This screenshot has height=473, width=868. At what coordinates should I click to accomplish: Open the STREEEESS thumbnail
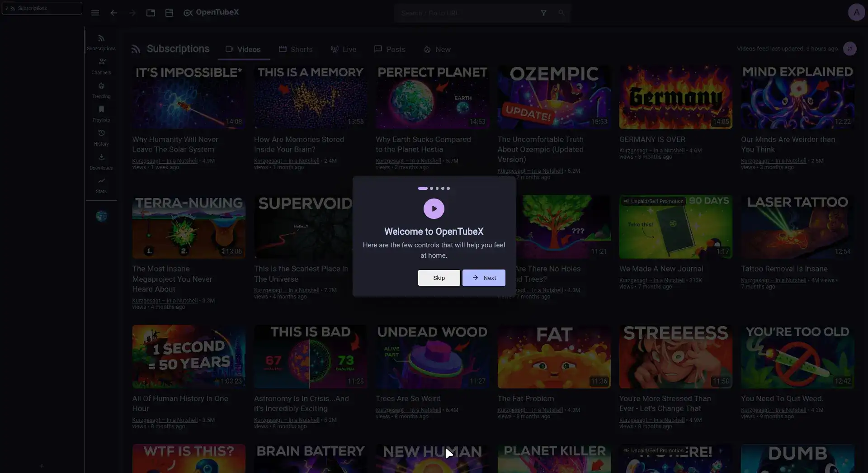(x=676, y=356)
